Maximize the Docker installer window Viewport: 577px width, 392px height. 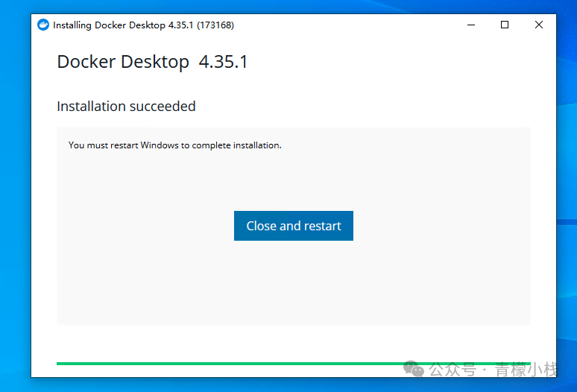point(505,25)
